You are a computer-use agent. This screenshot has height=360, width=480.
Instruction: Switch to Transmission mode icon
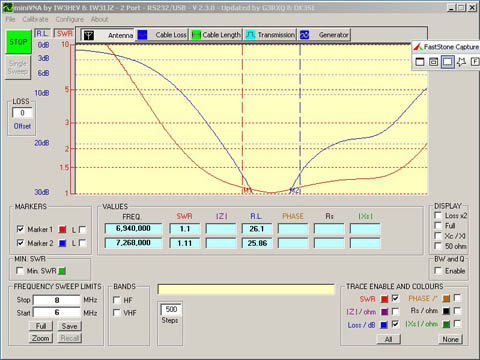click(x=250, y=35)
